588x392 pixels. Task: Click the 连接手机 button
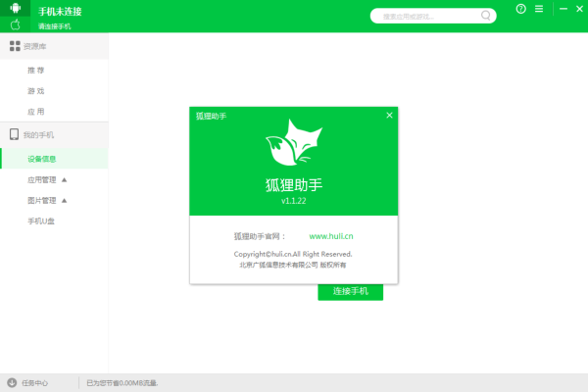pyautogui.click(x=350, y=291)
